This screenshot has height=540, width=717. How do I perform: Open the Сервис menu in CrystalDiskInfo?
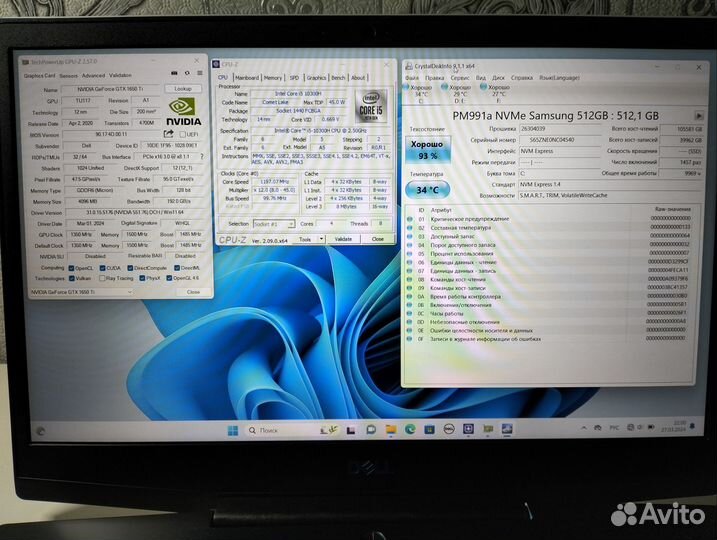[x=460, y=78]
